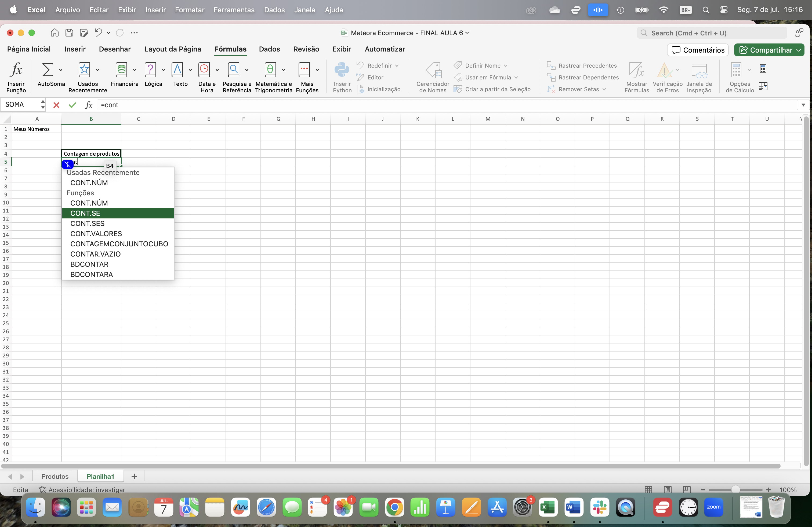
Task: Click the AutoSoma sigma icon
Action: 48,70
